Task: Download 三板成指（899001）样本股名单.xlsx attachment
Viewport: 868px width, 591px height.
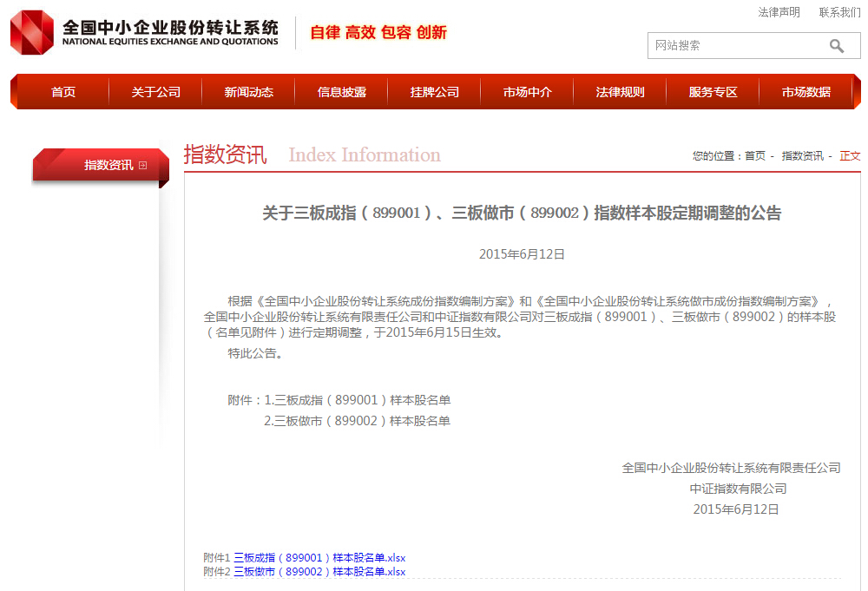Action: coord(319,558)
